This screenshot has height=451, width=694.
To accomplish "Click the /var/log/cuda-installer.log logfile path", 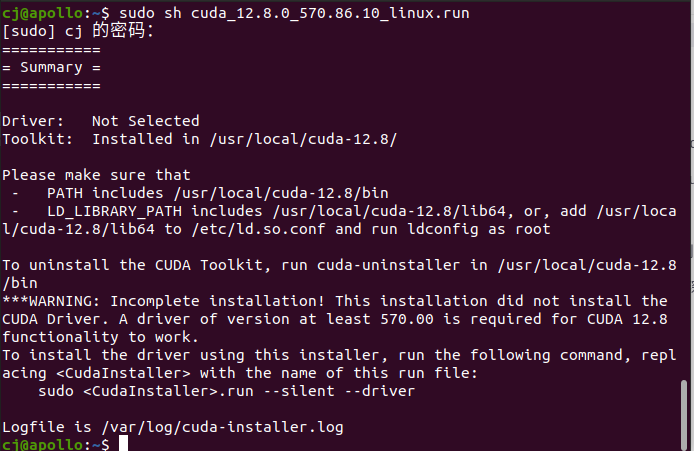I will [x=223, y=428].
